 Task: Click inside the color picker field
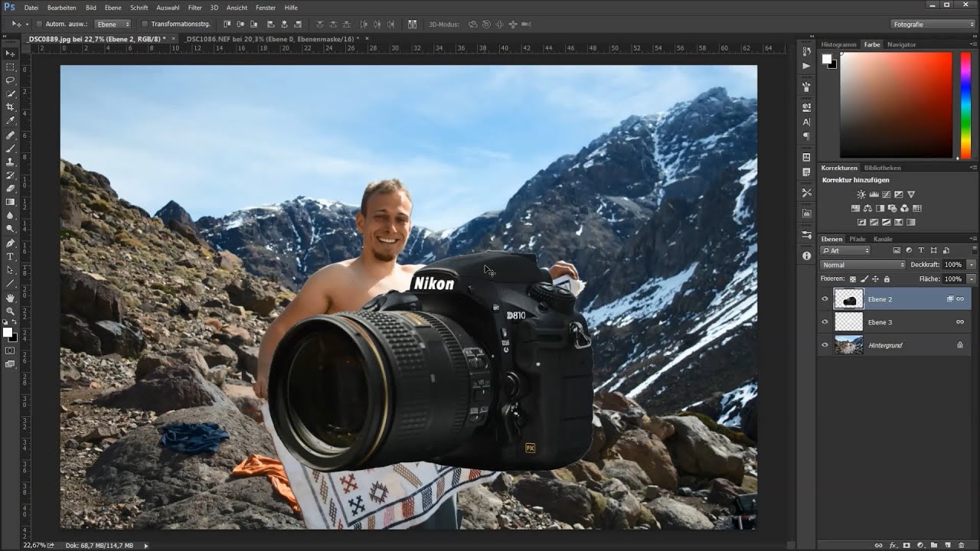click(x=895, y=105)
